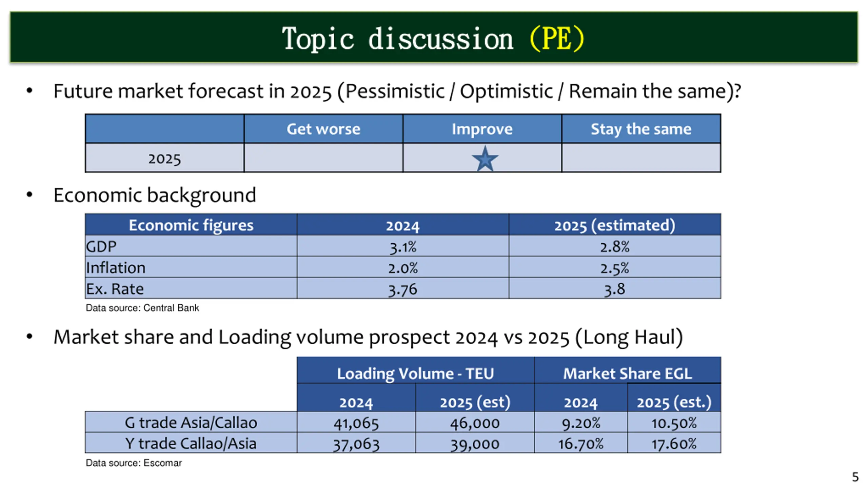Select the Get worse column header

(x=323, y=129)
